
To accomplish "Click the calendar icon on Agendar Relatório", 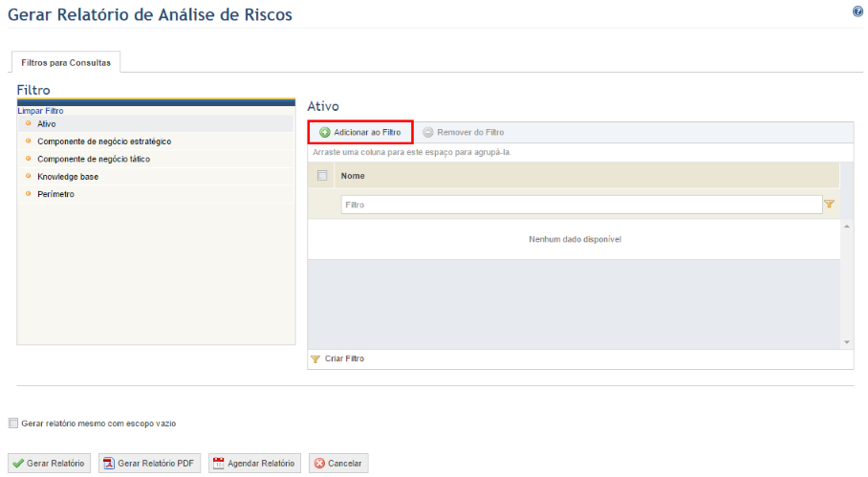I will point(219,464).
